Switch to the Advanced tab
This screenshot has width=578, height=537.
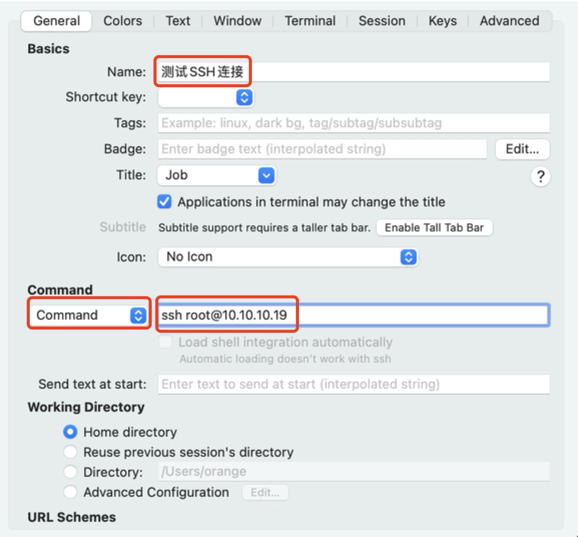[509, 21]
